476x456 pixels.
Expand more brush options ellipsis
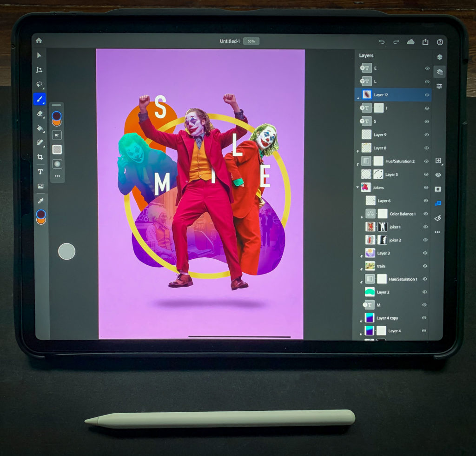[x=57, y=176]
